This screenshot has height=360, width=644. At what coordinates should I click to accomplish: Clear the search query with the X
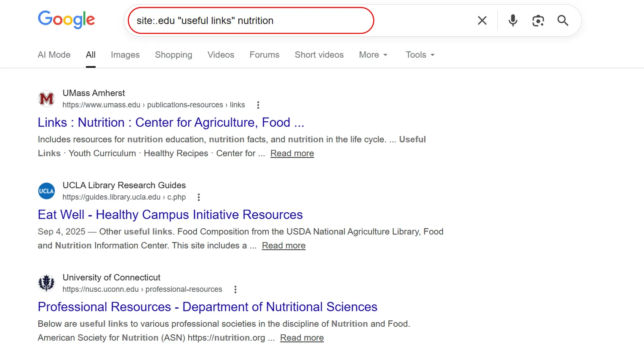(482, 20)
